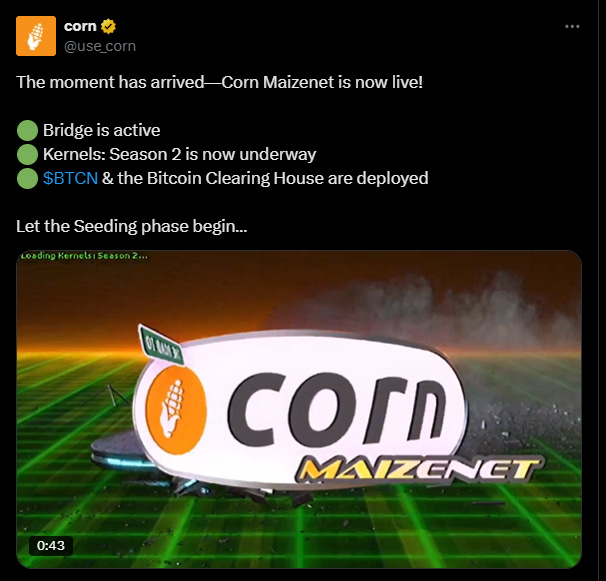Click the green circle beside Bridge is active
The image size is (606, 581).
[27, 130]
